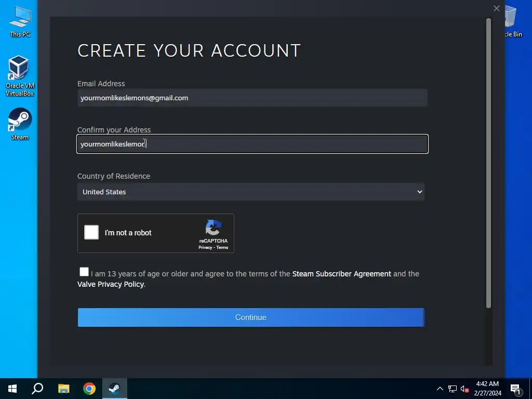Expand Country of Residence dropdown

click(251, 192)
